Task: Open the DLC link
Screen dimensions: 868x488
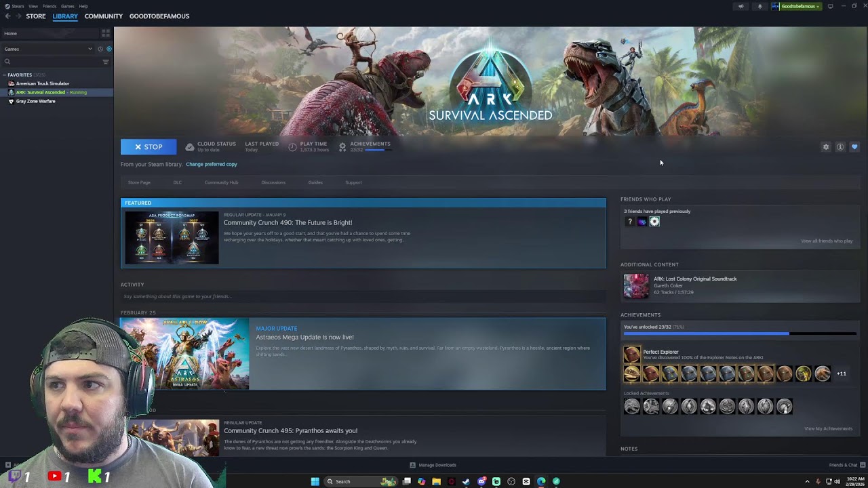Action: [177, 182]
